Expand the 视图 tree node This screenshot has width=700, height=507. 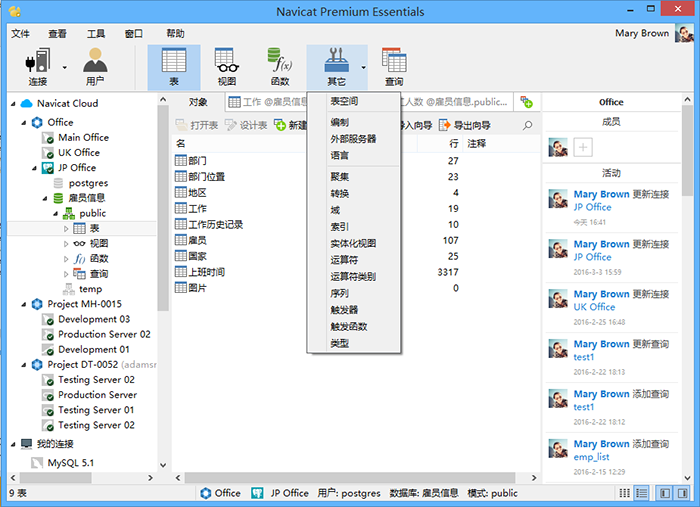66,244
